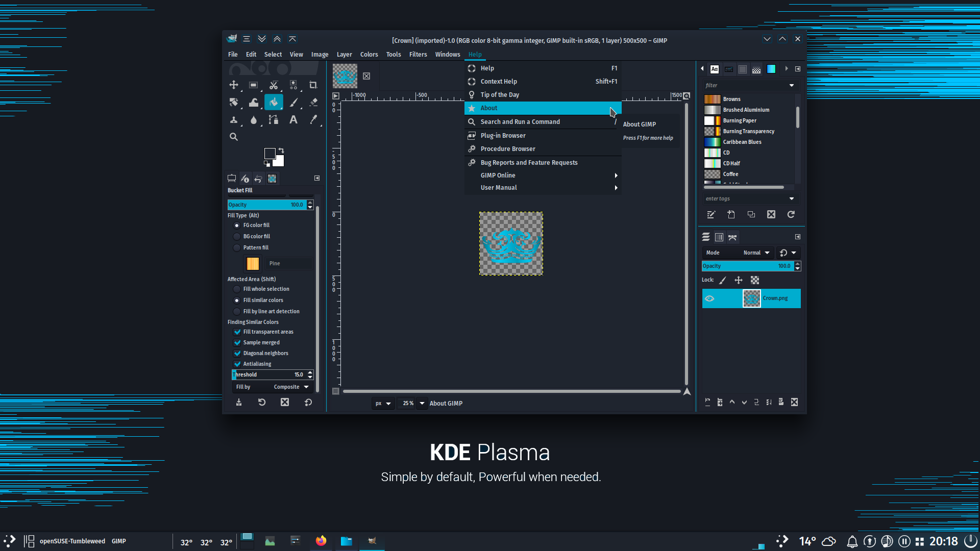
Task: Open Procedure Browser menu entry
Action: pyautogui.click(x=543, y=149)
